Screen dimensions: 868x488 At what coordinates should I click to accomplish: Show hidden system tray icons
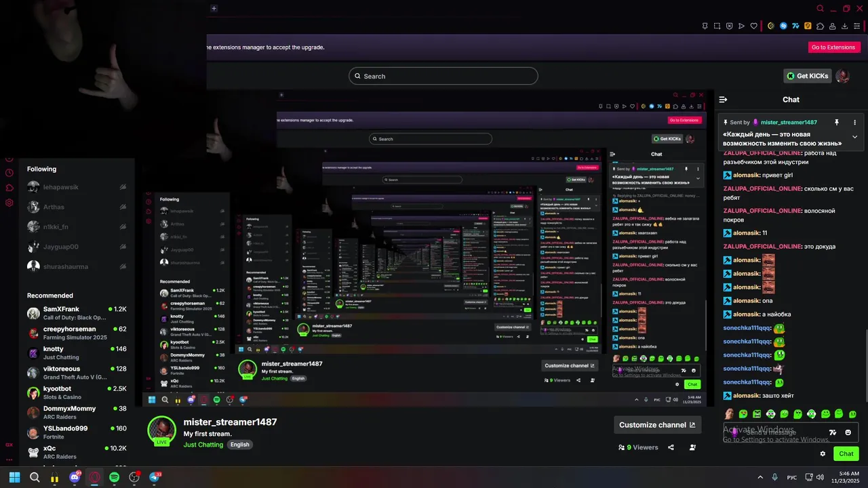[x=759, y=477]
